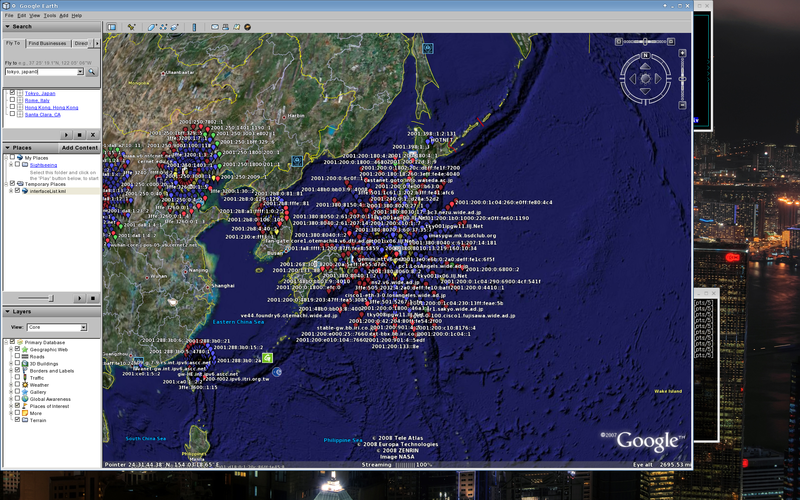Stop the search results tour

80,135
